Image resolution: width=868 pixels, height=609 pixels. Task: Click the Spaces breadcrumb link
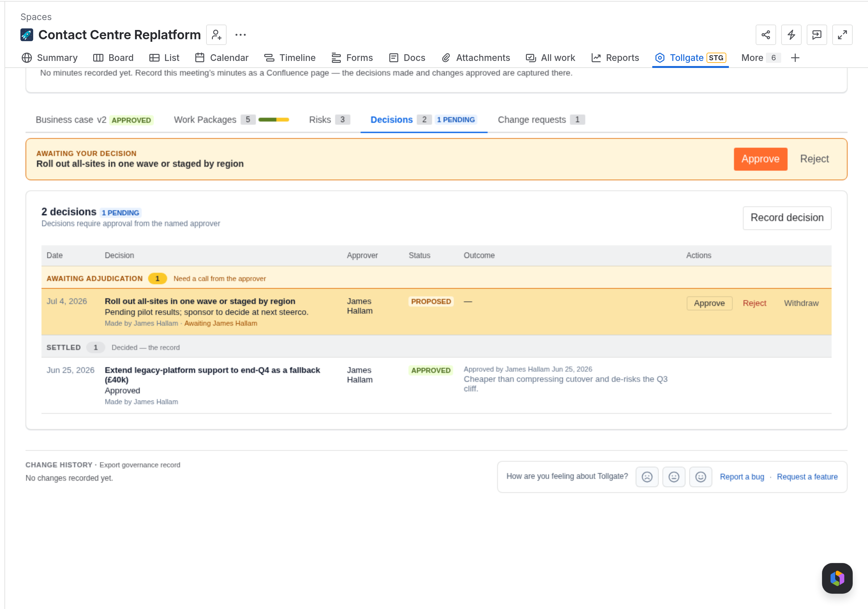coord(36,17)
